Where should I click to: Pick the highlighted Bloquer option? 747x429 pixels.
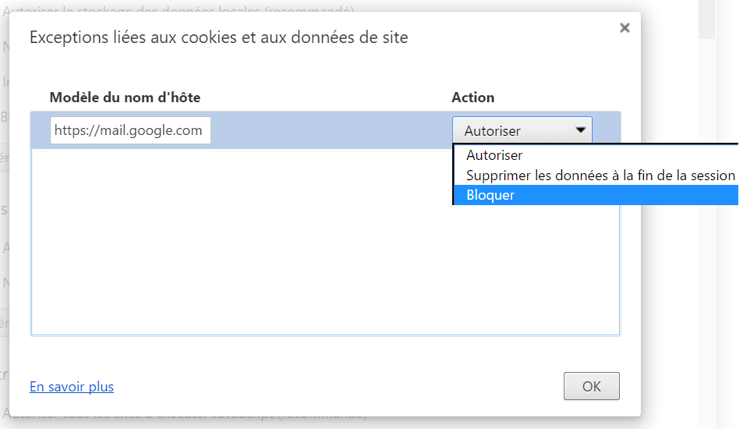point(596,195)
